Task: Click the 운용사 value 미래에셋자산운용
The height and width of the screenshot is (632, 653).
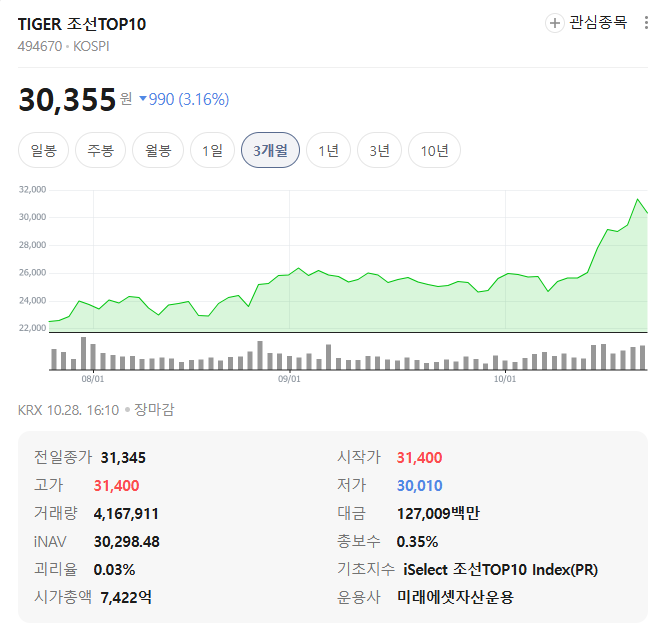Action: tap(455, 597)
